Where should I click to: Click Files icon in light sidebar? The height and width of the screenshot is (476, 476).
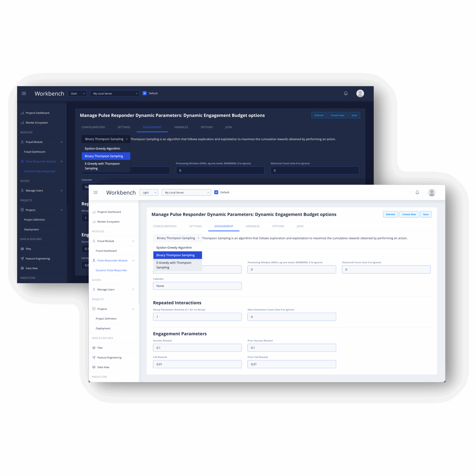point(94,348)
